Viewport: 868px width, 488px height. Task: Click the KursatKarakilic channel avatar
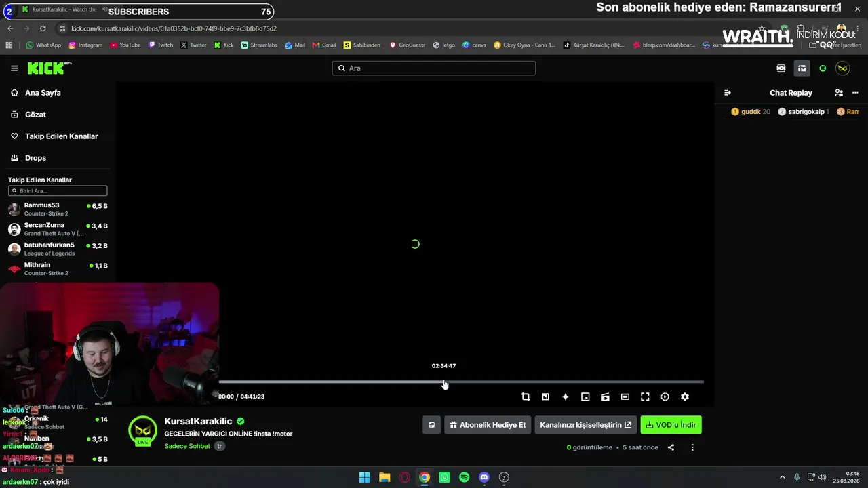142,430
